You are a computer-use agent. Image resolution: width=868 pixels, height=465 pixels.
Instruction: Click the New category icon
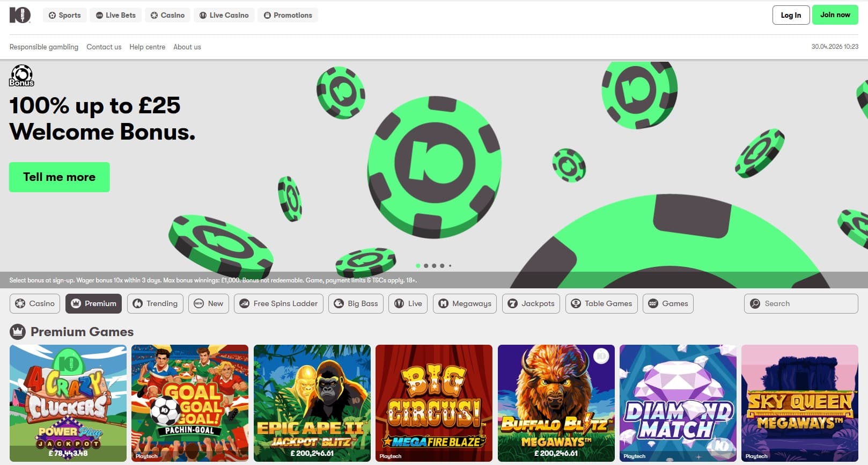click(199, 303)
